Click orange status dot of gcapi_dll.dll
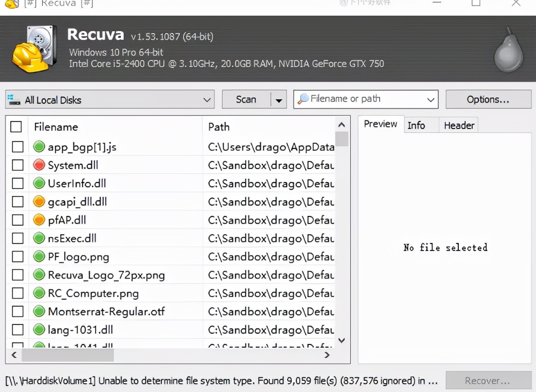536x392 pixels. pyautogui.click(x=39, y=201)
